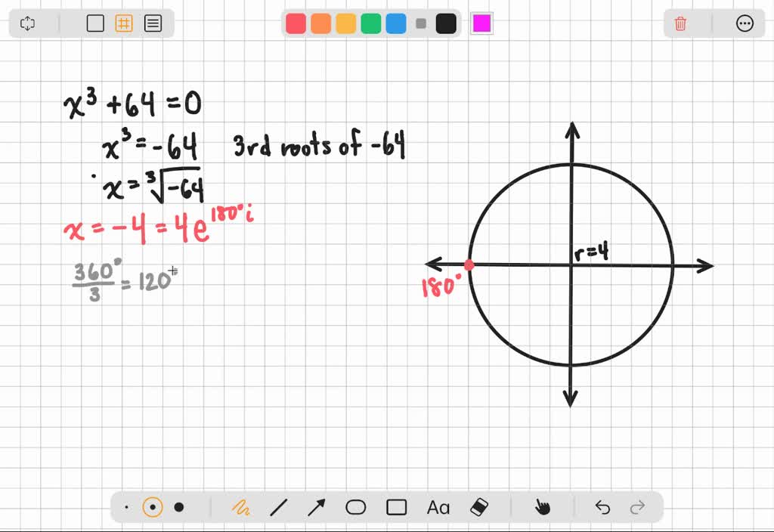774x532 pixels.
Task: Select the small stroke size dot
Action: click(x=126, y=507)
